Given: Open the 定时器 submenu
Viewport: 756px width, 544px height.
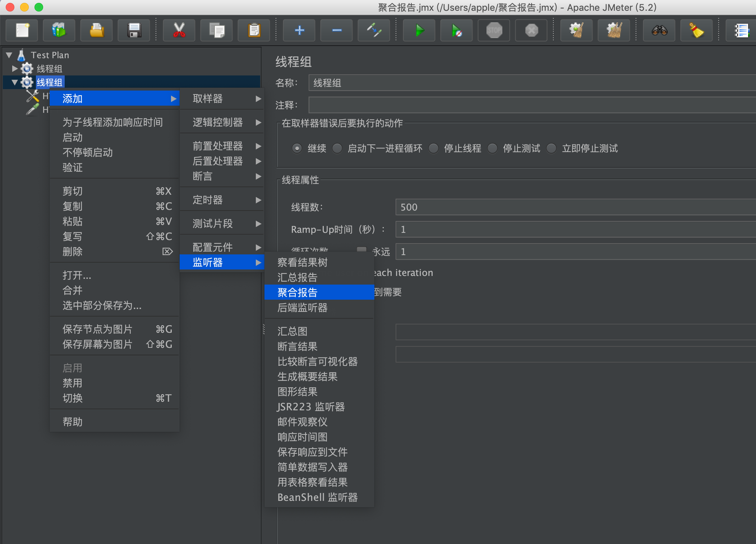Looking at the screenshot, I should click(x=222, y=200).
